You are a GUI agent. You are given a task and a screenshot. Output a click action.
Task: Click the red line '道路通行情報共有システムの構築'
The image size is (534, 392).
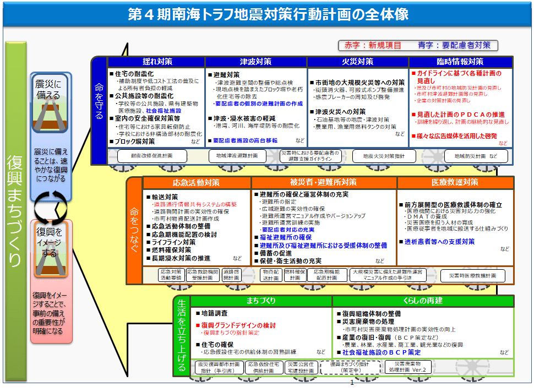[194, 204]
